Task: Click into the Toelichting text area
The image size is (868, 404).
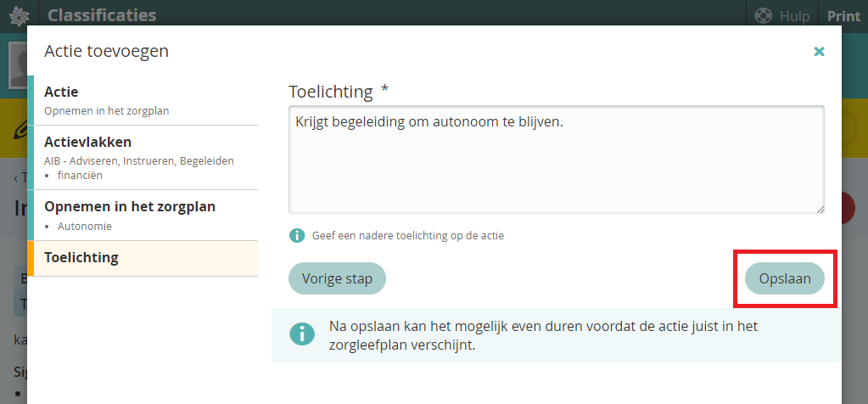Action: tap(556, 160)
